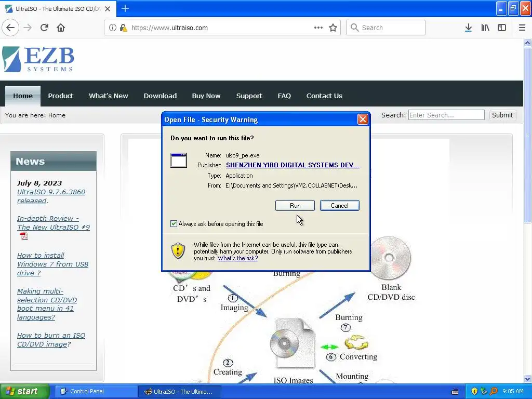Click the ISO Images file graphic
The image size is (532, 399).
292,343
